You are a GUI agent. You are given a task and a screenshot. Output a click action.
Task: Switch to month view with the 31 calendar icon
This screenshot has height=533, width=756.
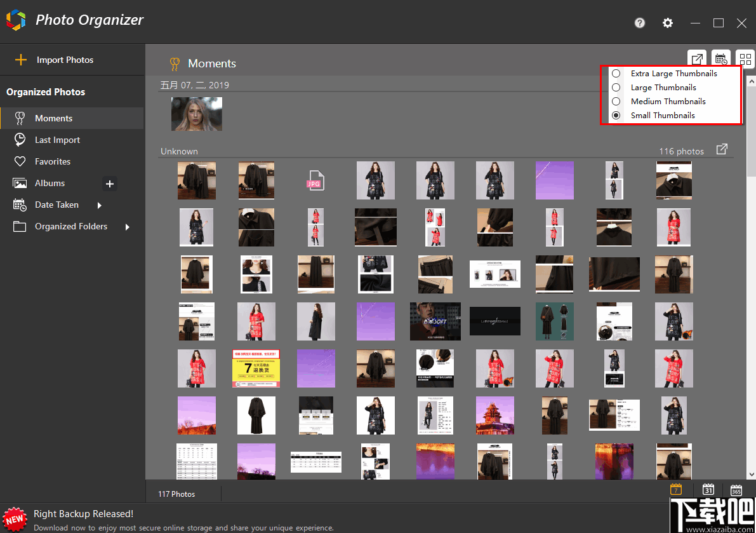point(708,489)
